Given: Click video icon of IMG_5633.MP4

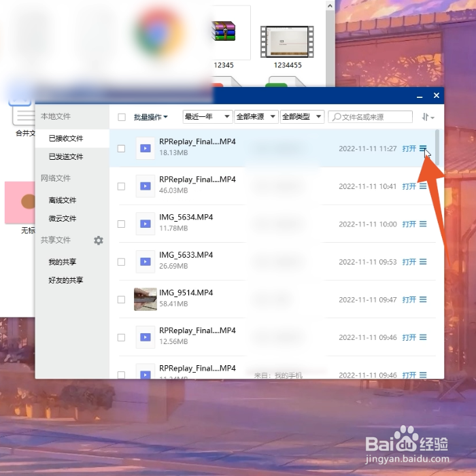Looking at the screenshot, I should pyautogui.click(x=146, y=262).
